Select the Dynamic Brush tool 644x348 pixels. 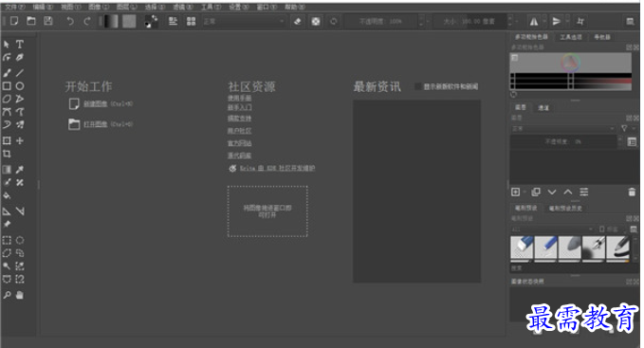pyautogui.click(x=7, y=125)
